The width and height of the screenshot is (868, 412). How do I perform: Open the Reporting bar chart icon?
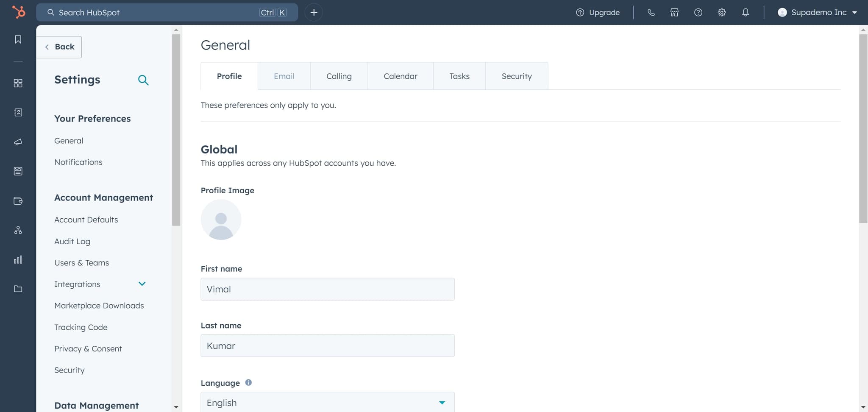click(18, 259)
